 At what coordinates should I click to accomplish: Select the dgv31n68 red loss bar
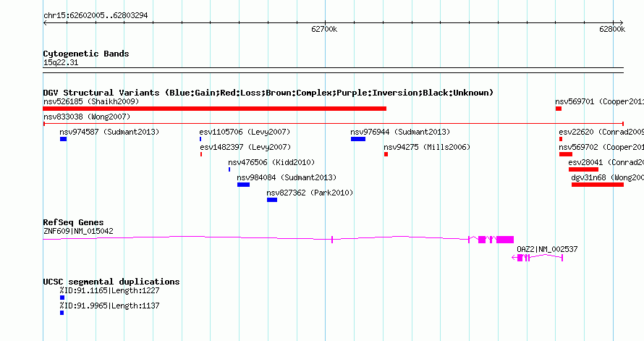[598, 185]
